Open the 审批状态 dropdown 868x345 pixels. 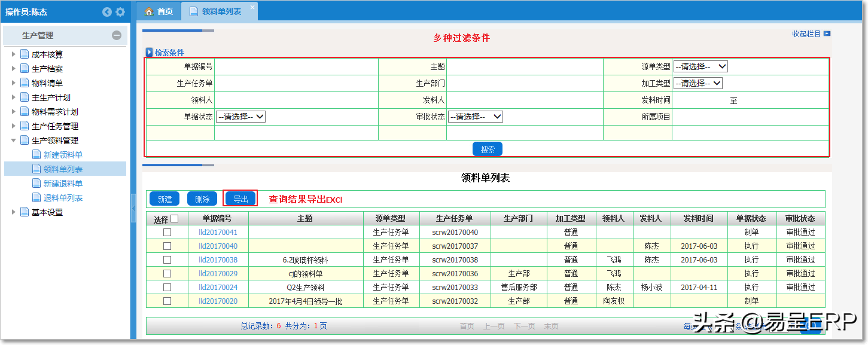click(476, 117)
